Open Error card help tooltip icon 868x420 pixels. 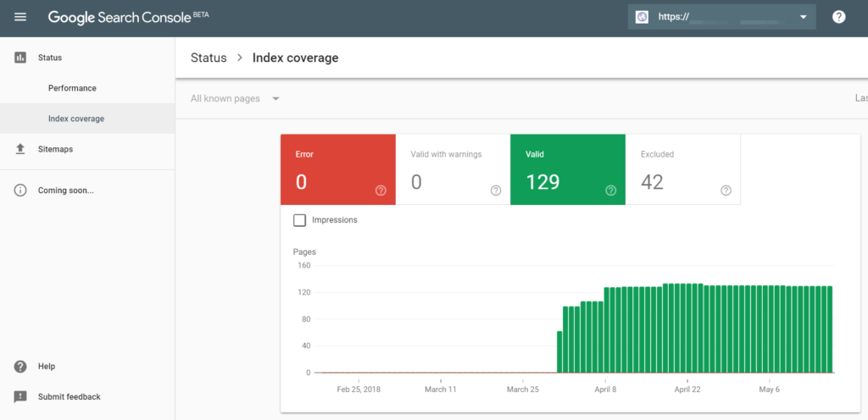coord(381,191)
